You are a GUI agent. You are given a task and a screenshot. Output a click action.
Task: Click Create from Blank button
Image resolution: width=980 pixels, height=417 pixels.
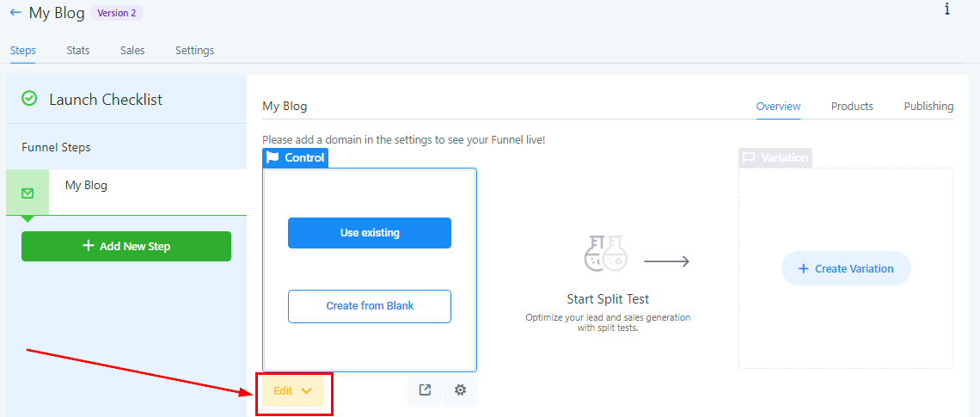point(370,306)
